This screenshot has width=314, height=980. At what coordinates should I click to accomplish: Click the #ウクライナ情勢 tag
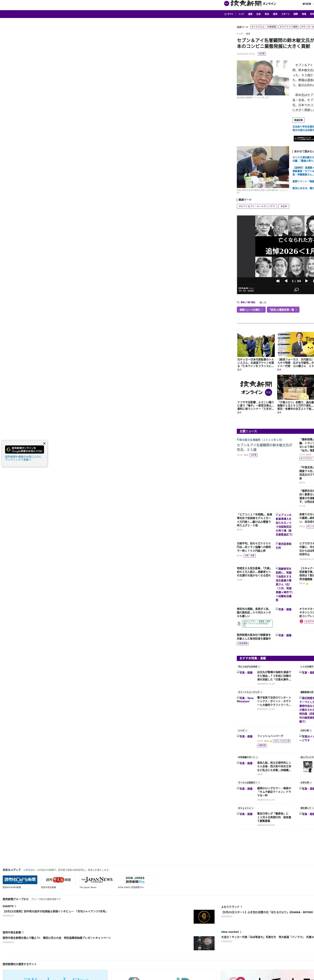tap(288, 27)
